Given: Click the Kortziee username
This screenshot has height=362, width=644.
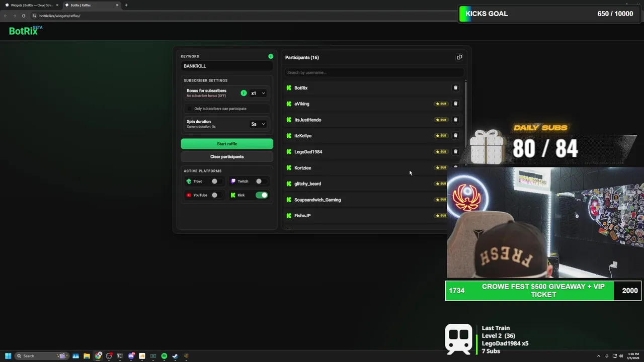Looking at the screenshot, I should 302,168.
